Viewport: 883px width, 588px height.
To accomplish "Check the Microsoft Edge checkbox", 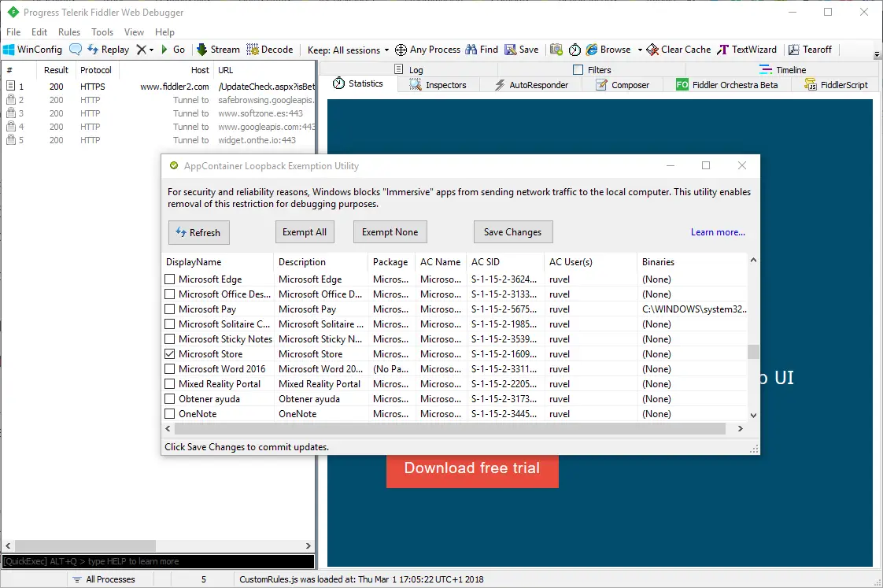I will click(169, 279).
